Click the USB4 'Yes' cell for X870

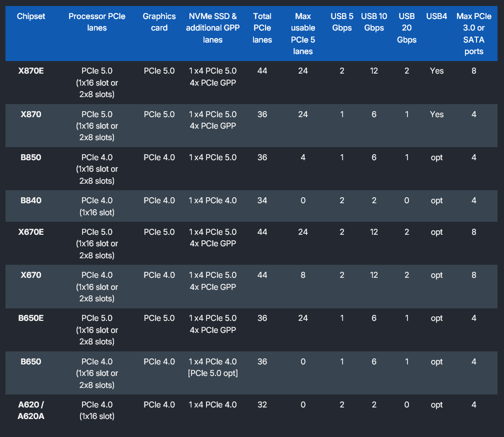click(x=437, y=114)
